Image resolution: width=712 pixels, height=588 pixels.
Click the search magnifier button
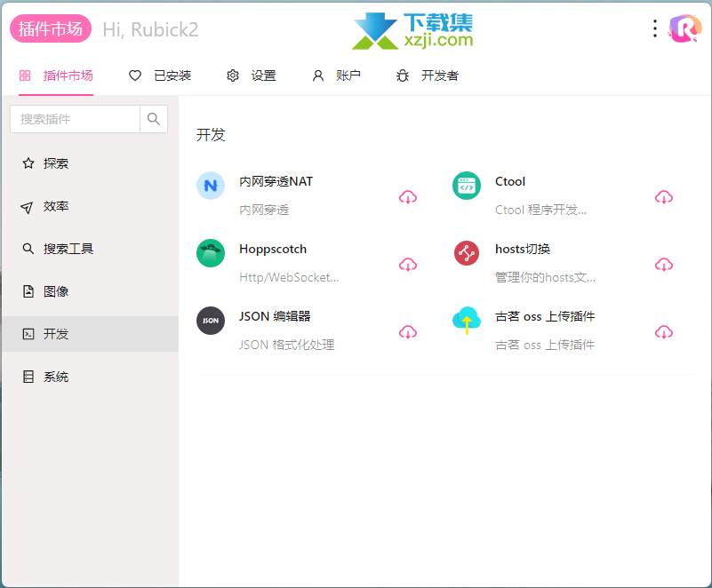point(154,119)
